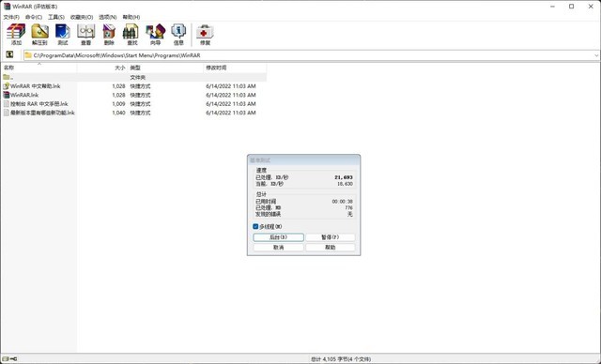Select file name WinRAR.lnk

pos(24,95)
